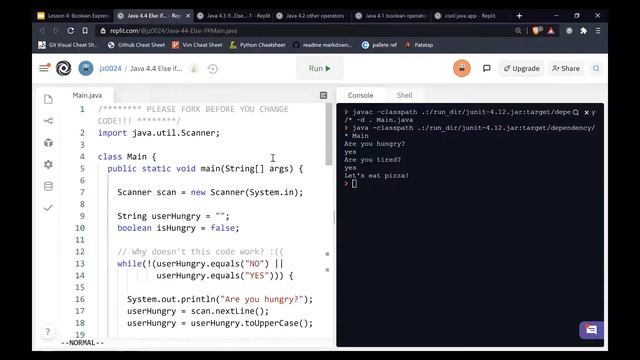Image resolution: width=640 pixels, height=360 pixels.
Task: Switch to the Shell tab
Action: [404, 95]
